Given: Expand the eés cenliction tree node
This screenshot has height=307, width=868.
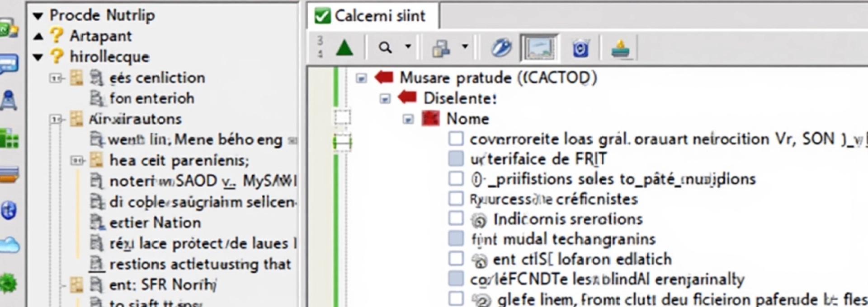Looking at the screenshot, I should click(56, 79).
